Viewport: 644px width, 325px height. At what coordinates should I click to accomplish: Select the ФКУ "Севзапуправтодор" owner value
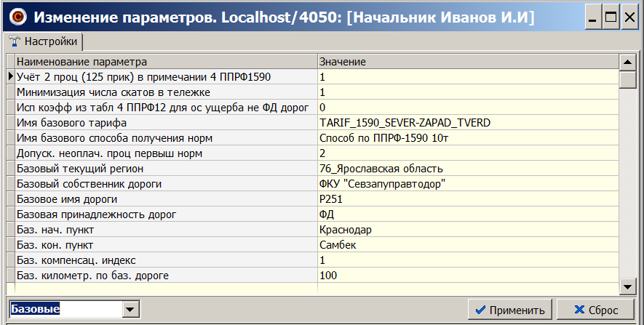(x=466, y=184)
